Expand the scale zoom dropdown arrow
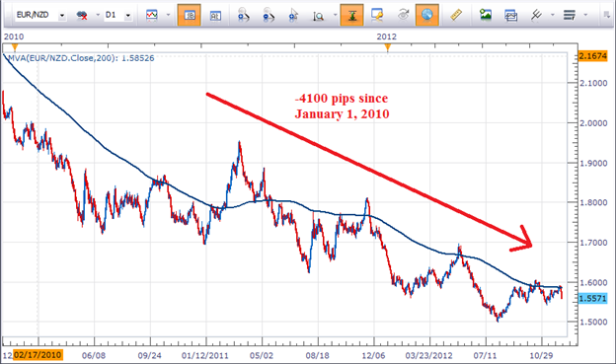The image size is (616, 364). pyautogui.click(x=335, y=16)
